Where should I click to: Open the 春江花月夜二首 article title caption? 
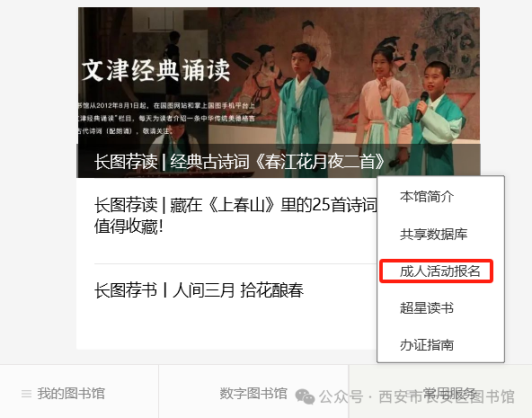239,162
